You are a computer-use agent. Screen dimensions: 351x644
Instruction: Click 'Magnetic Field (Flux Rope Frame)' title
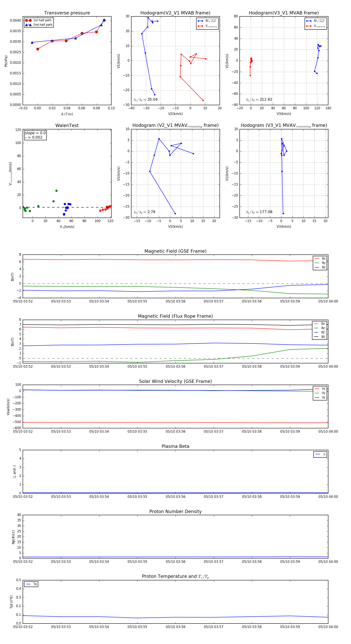175,316
